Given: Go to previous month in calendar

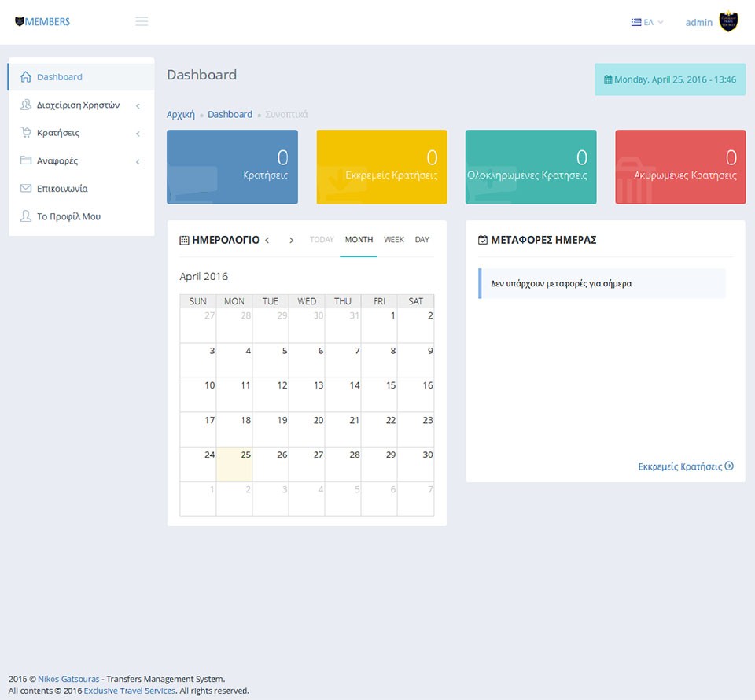Looking at the screenshot, I should coord(267,240).
